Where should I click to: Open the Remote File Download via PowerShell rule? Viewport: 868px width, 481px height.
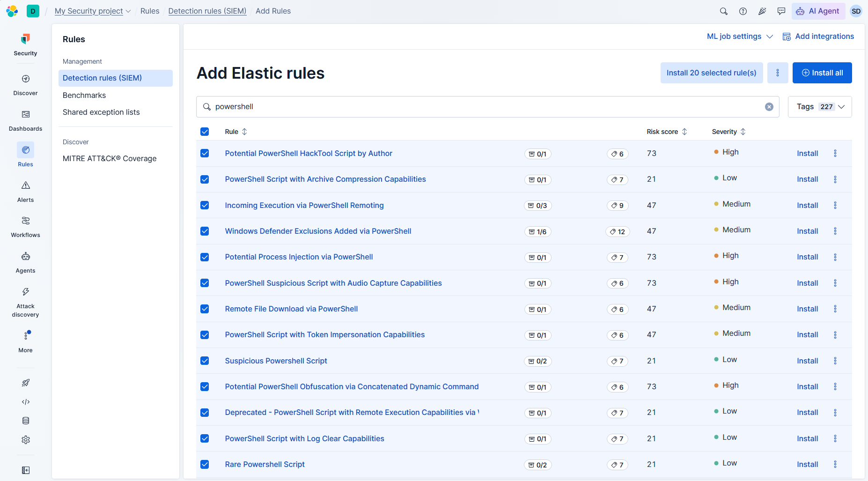click(291, 309)
